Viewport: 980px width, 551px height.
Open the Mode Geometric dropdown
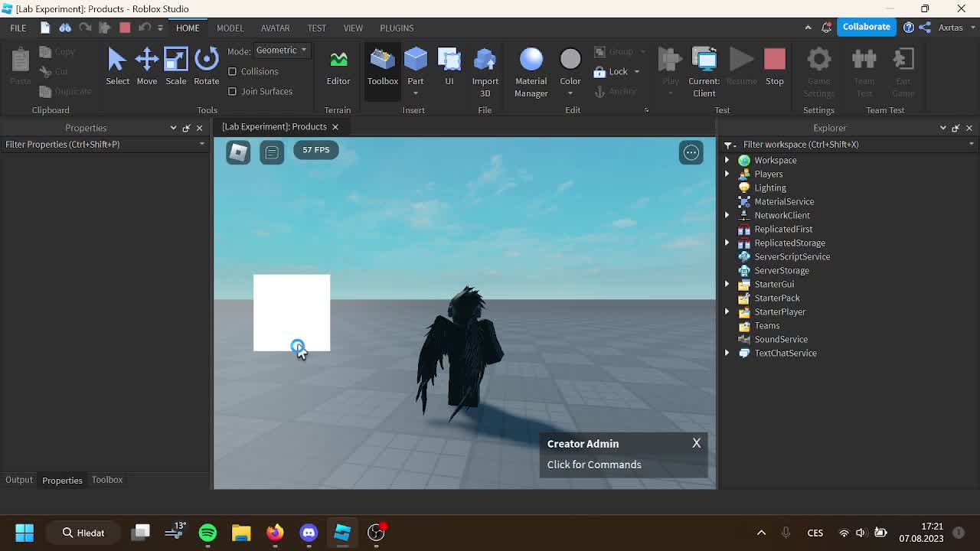[x=281, y=51]
